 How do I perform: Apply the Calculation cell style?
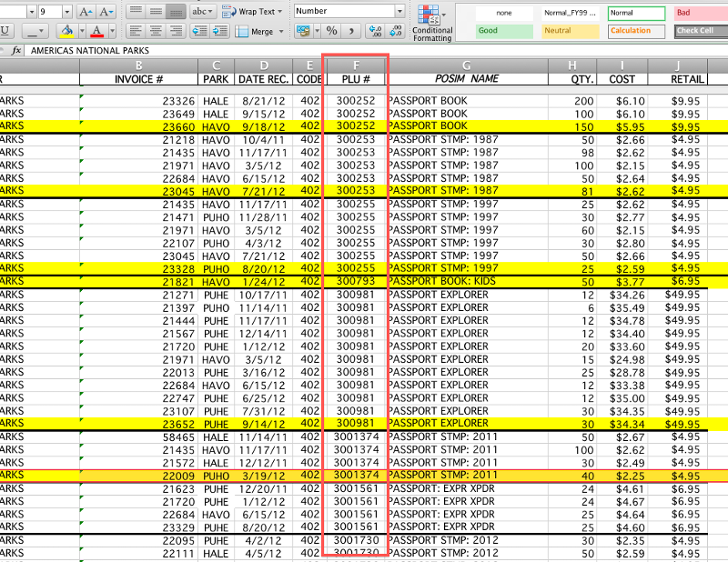click(636, 31)
